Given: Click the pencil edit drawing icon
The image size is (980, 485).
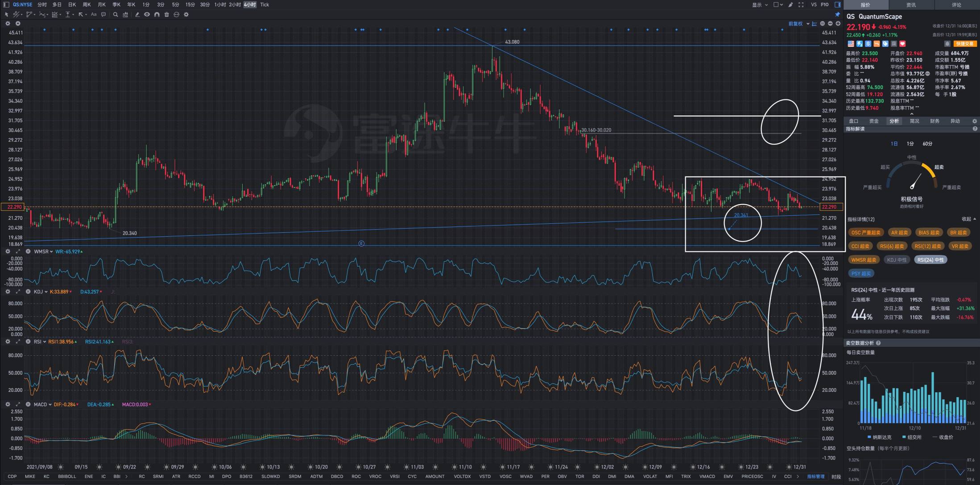Looking at the screenshot, I should tap(137, 14).
